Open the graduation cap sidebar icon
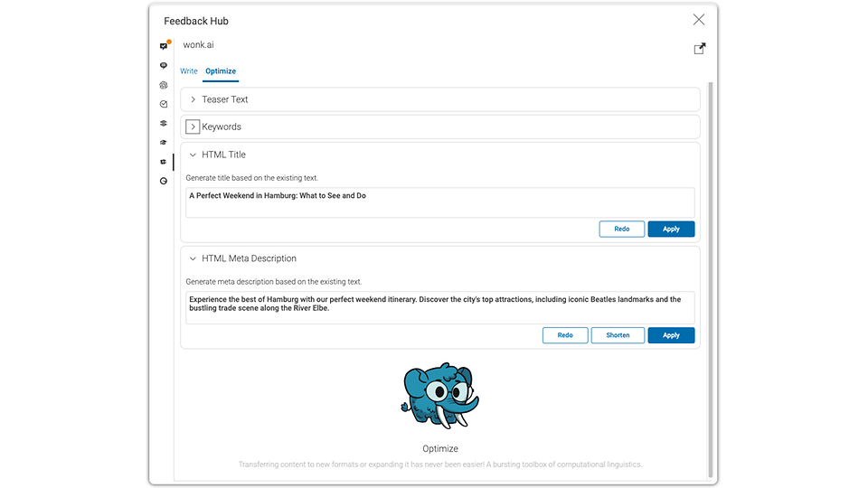This screenshot has height=488, width=868. pos(164,142)
